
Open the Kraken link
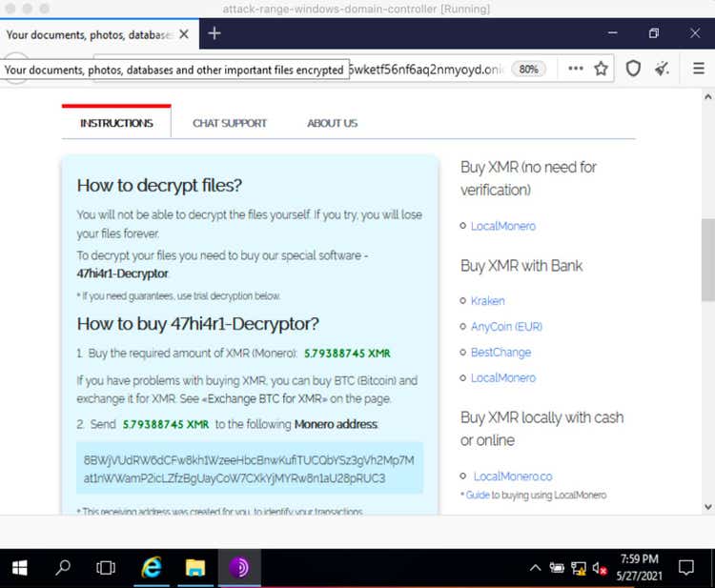(487, 301)
